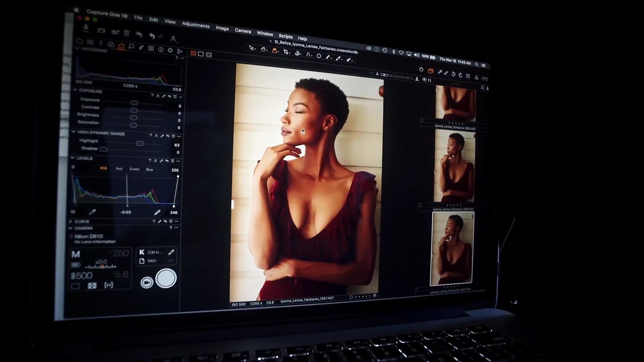Click the RAW file format setting
The height and width of the screenshot is (362, 644).
click(x=152, y=261)
